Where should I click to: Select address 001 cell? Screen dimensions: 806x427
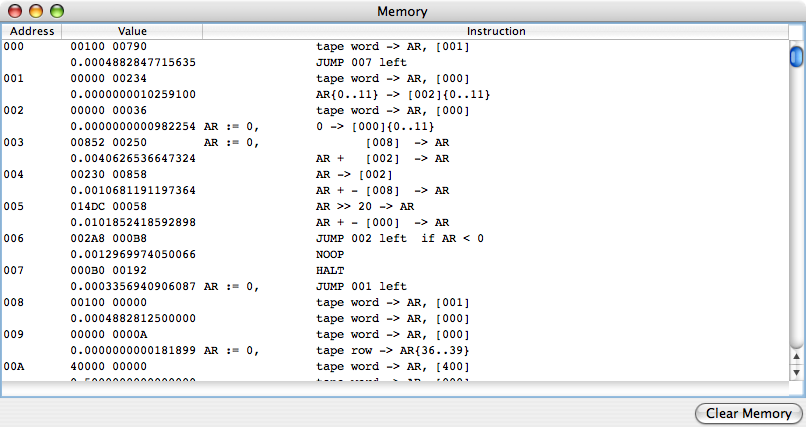pyautogui.click(x=13, y=79)
